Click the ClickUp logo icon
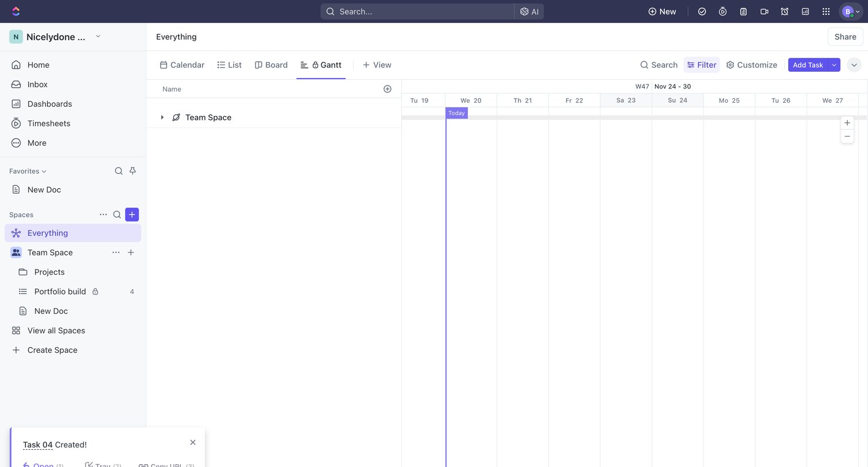The width and height of the screenshot is (868, 467). 16,11
